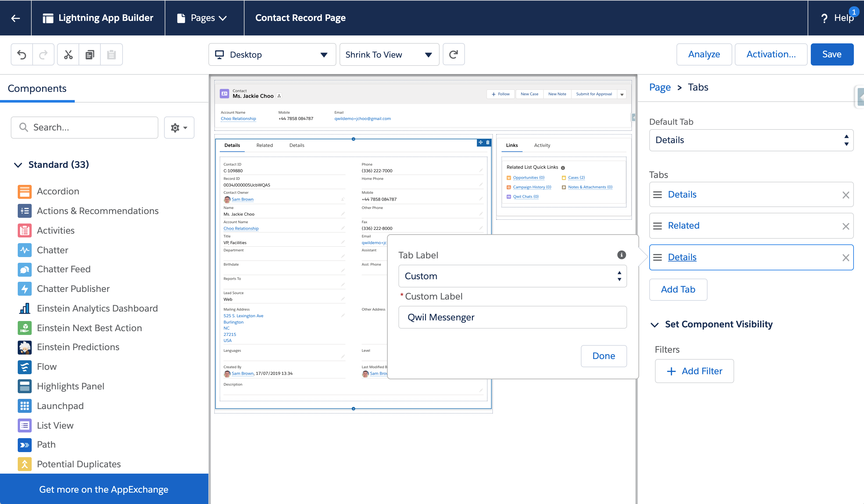
Task: Select the Chatter component
Action: tap(43, 250)
